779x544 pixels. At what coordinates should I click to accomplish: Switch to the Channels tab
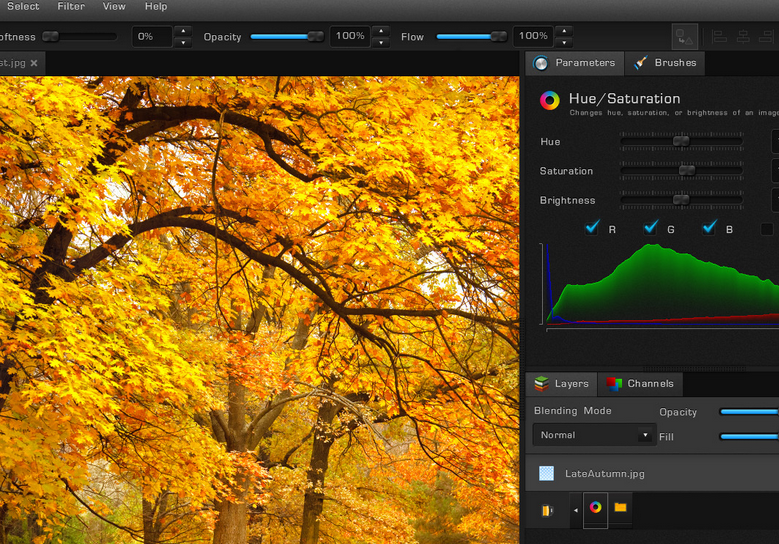pyautogui.click(x=640, y=384)
